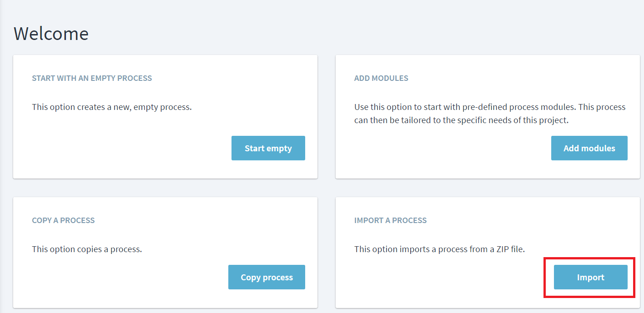Click text 'This option imports a process from a ZIP file'

coord(439,249)
